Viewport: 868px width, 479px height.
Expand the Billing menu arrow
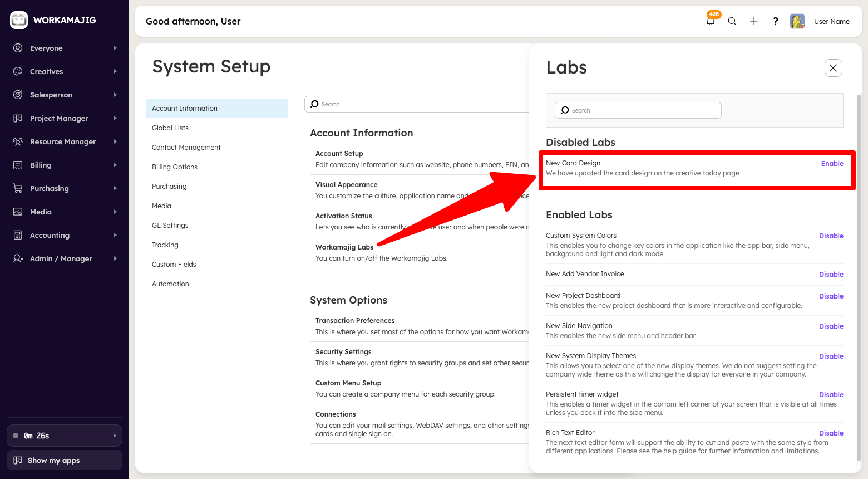(x=115, y=165)
